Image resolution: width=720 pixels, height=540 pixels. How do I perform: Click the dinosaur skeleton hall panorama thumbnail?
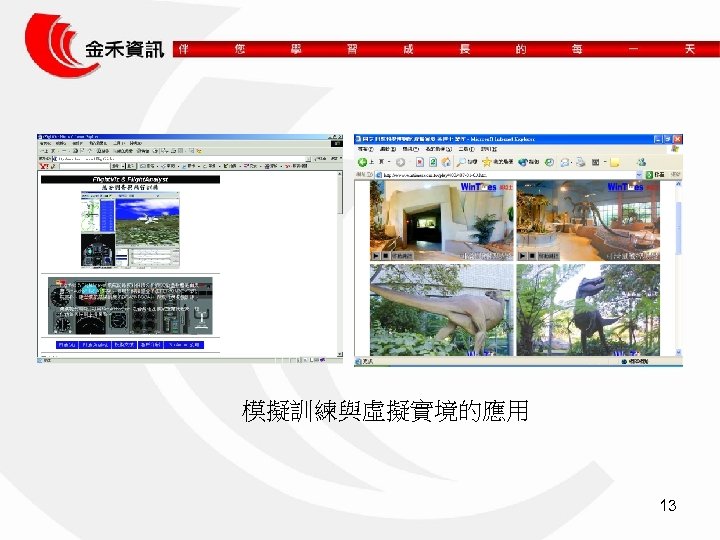588,220
